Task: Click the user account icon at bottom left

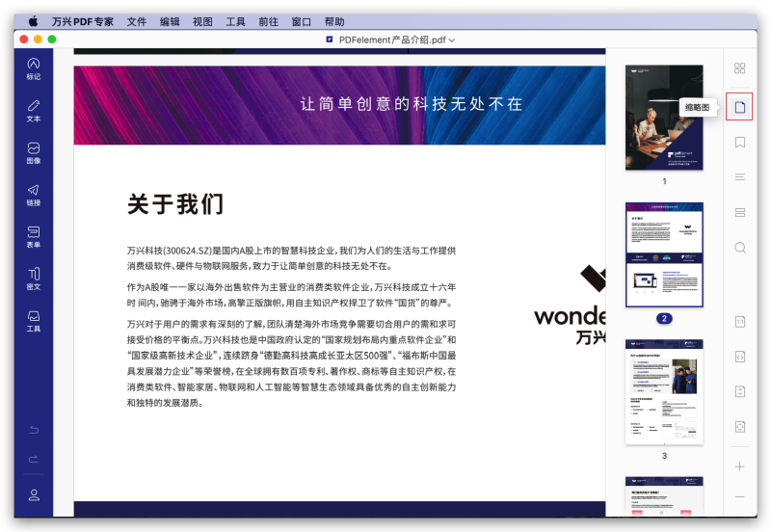Action: tap(34, 494)
